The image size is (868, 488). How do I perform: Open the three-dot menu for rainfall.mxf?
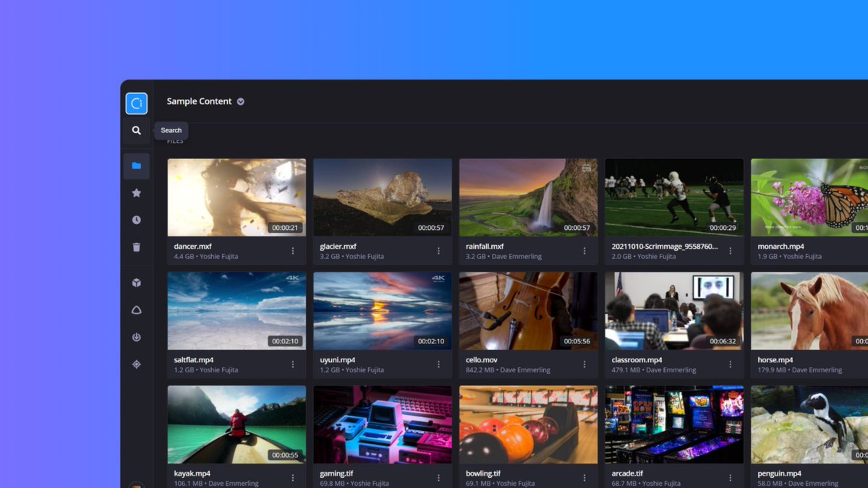tap(584, 251)
